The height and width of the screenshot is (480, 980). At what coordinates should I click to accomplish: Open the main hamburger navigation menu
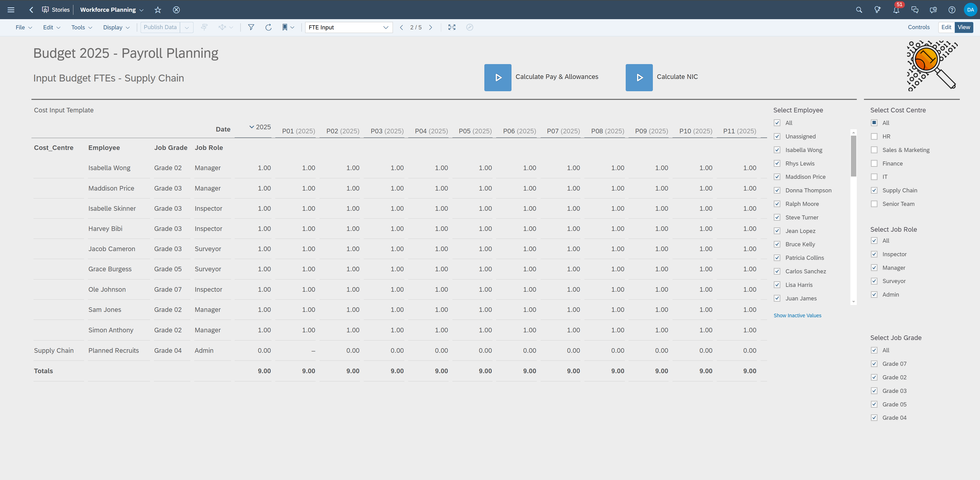(x=11, y=10)
